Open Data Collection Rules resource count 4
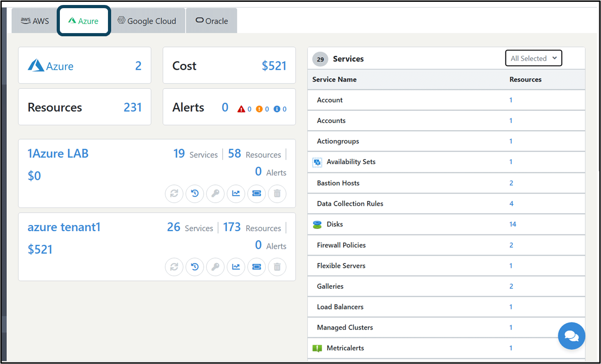The height and width of the screenshot is (364, 601). pos(511,204)
